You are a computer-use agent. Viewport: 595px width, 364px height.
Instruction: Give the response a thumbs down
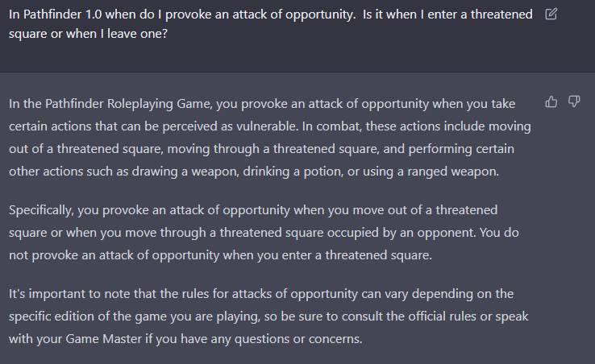pyautogui.click(x=574, y=101)
